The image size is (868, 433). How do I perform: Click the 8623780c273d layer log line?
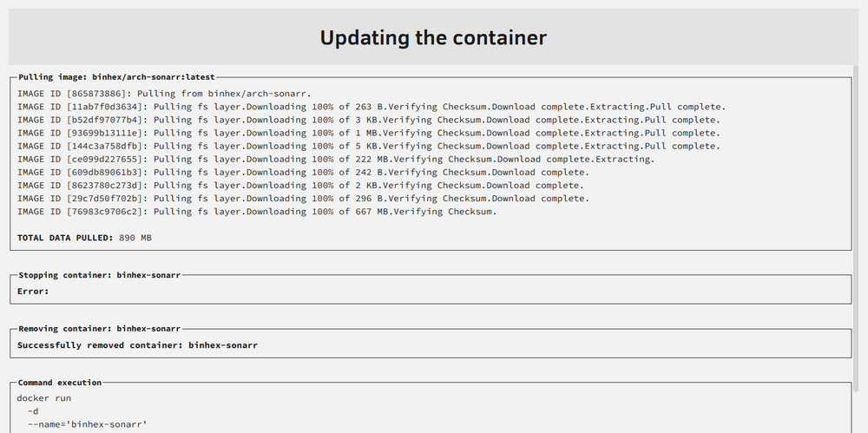coord(300,186)
